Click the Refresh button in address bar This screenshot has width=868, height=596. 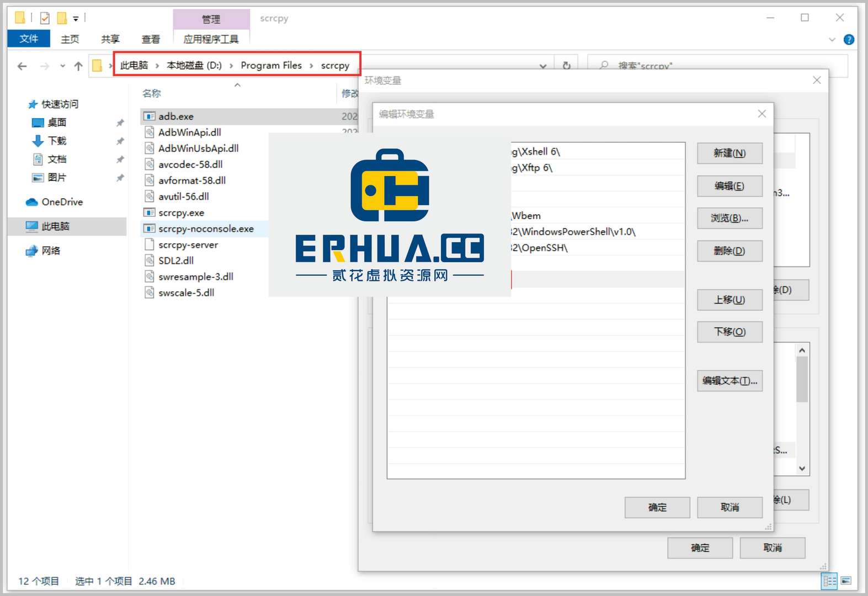(x=566, y=66)
